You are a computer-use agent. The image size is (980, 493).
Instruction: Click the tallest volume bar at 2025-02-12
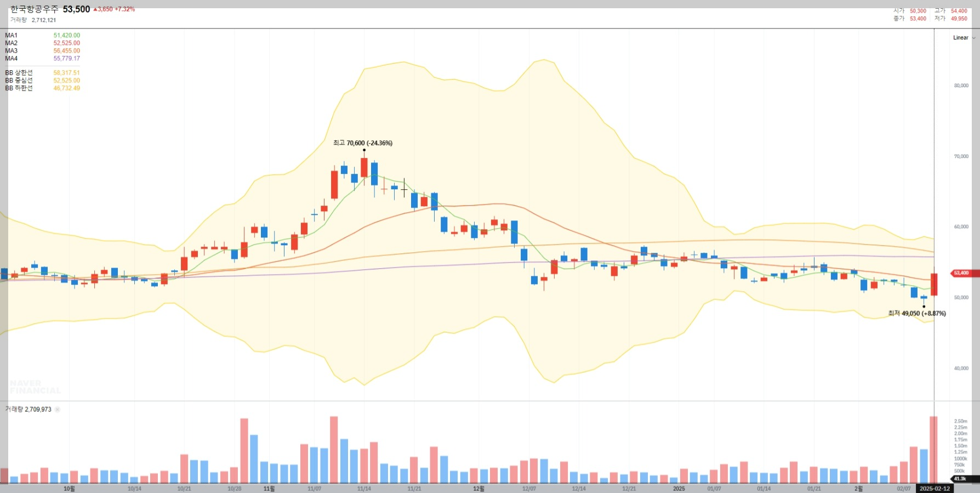tap(933, 450)
